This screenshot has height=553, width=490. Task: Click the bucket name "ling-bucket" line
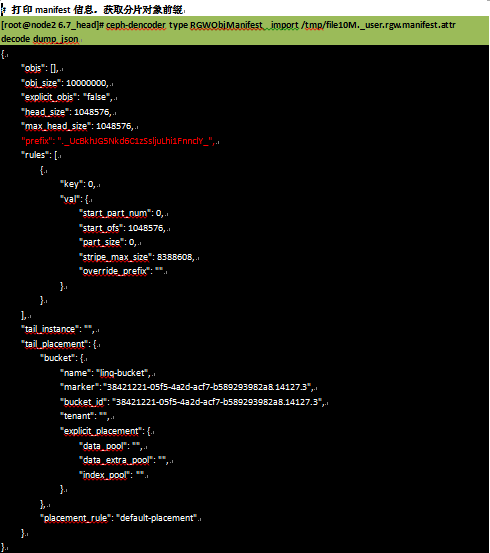(x=106, y=373)
